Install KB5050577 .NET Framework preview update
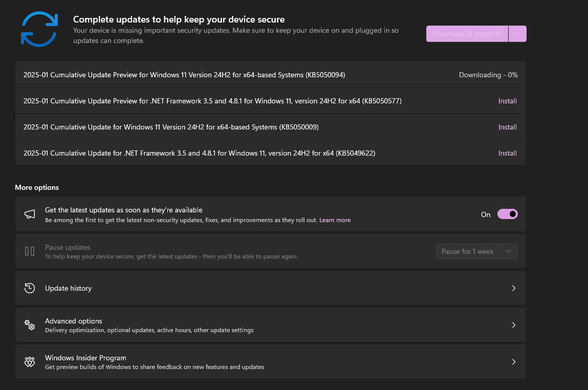The image size is (588, 390). (x=507, y=101)
